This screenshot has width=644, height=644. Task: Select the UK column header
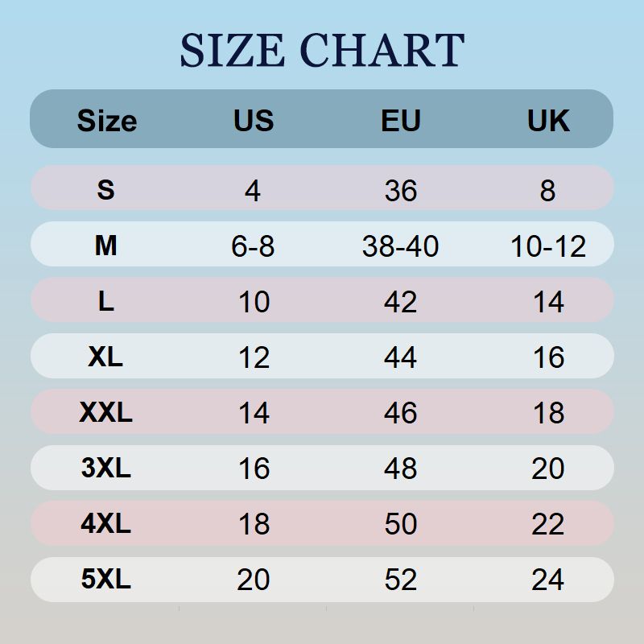click(548, 121)
